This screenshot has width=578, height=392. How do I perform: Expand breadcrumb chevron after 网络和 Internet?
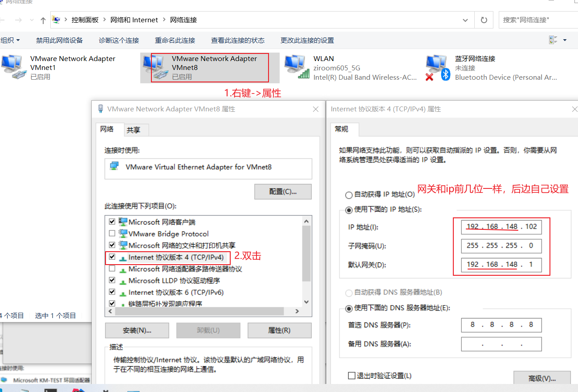coord(164,20)
